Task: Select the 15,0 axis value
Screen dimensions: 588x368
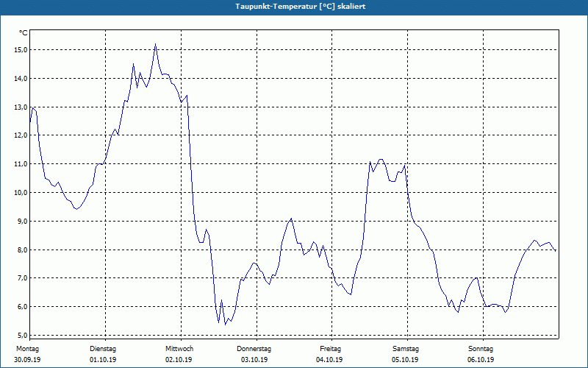Action: click(21, 50)
